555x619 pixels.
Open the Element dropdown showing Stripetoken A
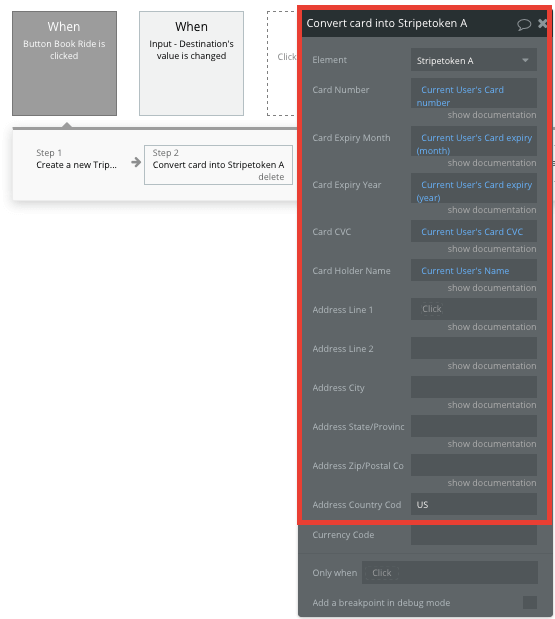coord(474,60)
